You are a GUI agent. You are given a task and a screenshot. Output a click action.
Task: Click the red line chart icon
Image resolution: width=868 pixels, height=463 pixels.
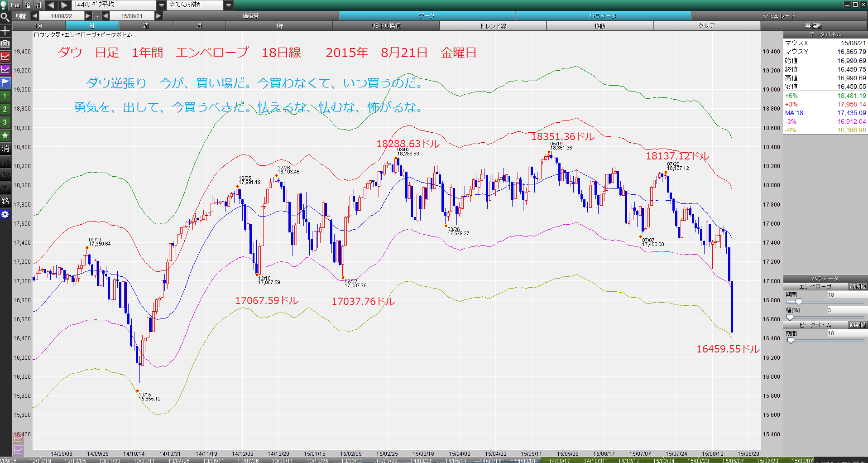pyautogui.click(x=5, y=57)
